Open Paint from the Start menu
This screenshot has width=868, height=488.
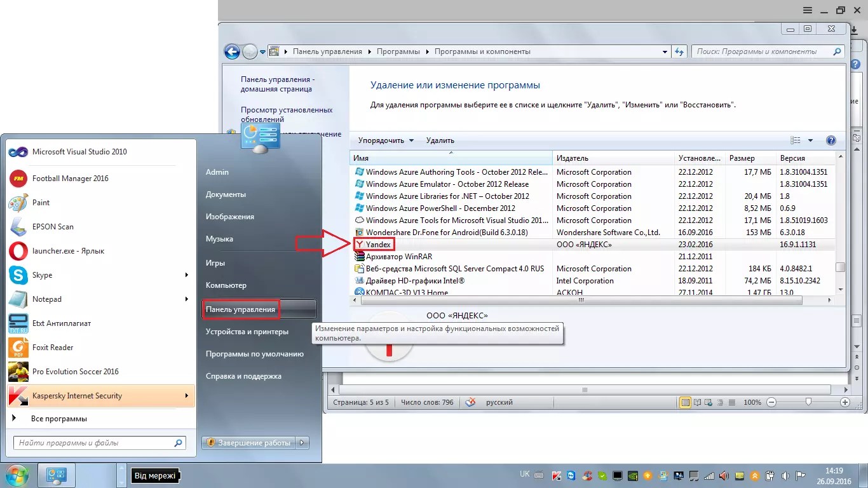[41, 203]
